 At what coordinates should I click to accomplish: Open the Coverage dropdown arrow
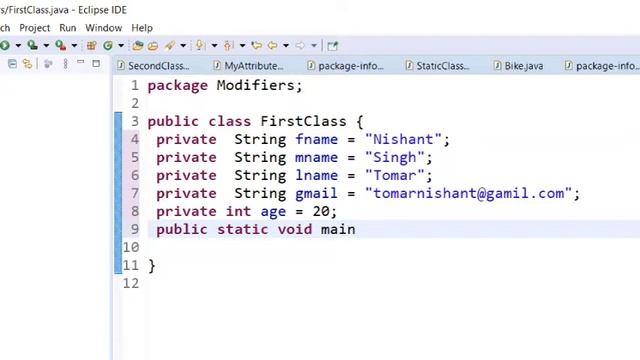coord(46,46)
